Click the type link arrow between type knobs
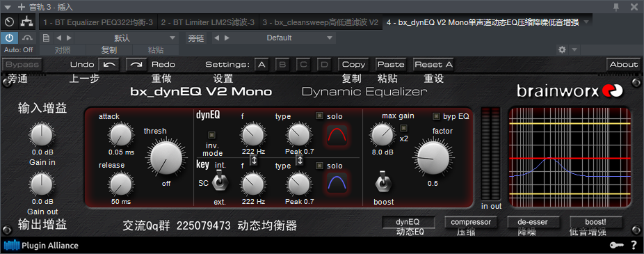 coord(300,160)
